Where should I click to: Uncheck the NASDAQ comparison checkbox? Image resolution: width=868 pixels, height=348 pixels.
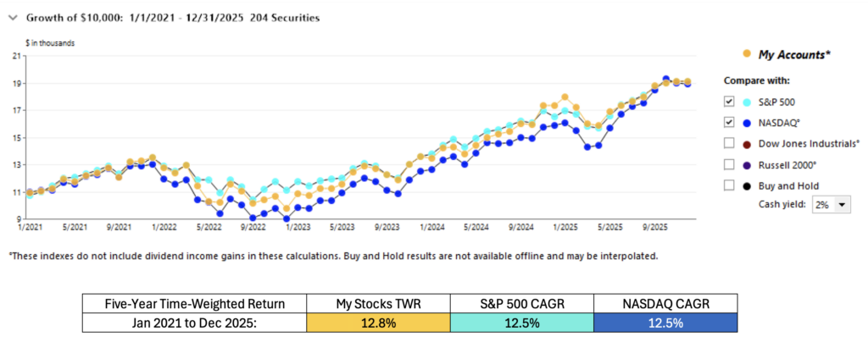click(x=729, y=122)
